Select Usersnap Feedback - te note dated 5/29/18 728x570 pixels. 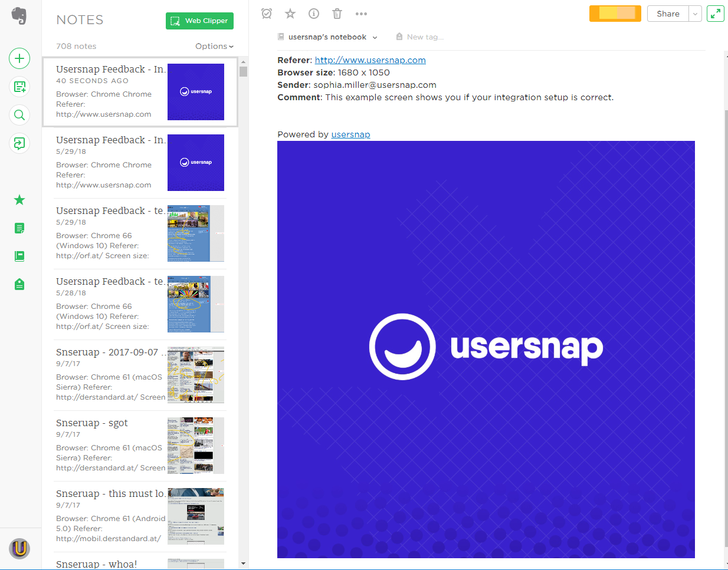[x=140, y=233]
